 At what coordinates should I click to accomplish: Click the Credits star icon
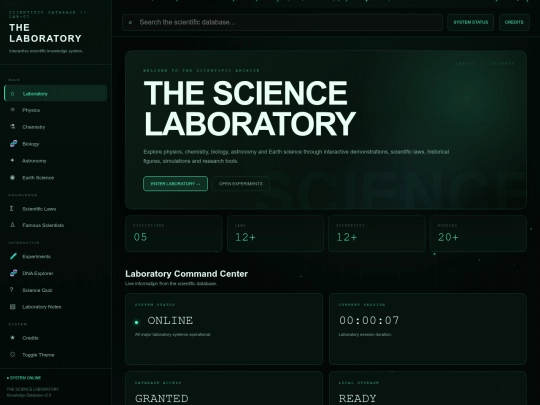pos(12,338)
